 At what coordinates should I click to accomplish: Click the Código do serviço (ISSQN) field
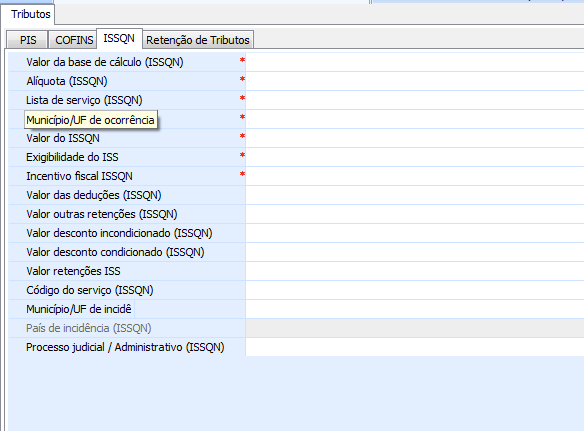click(x=415, y=290)
